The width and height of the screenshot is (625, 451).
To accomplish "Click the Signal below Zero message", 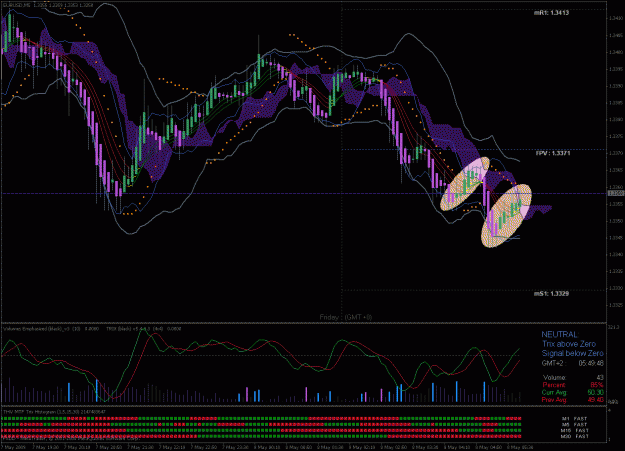I will (572, 353).
